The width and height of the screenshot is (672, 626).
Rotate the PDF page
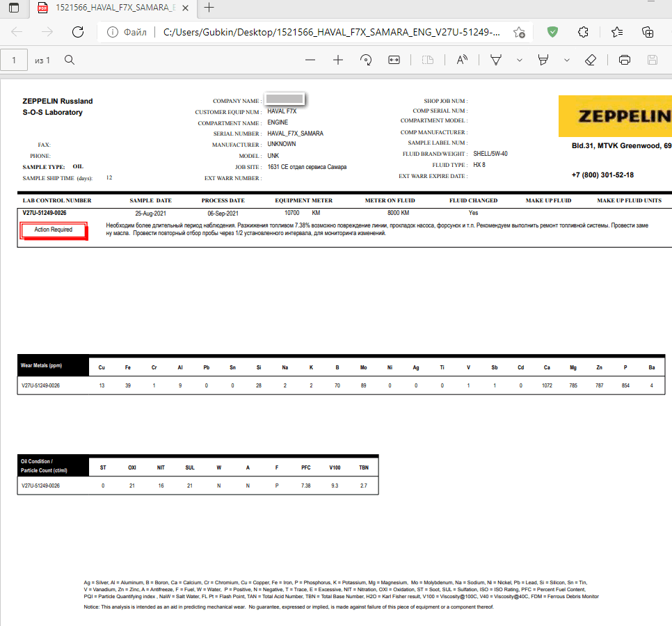[366, 60]
